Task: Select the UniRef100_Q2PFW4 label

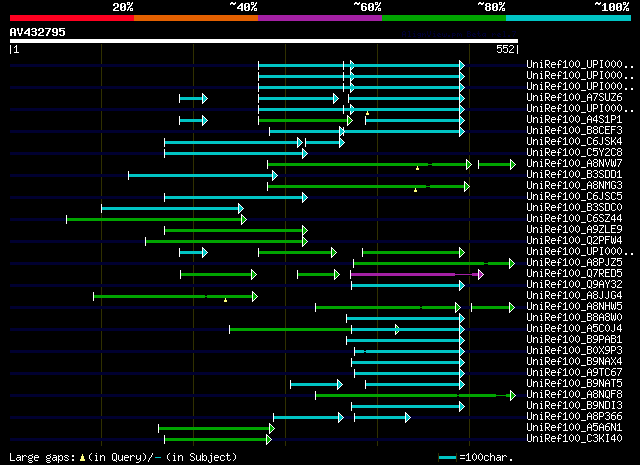Action: (574, 241)
